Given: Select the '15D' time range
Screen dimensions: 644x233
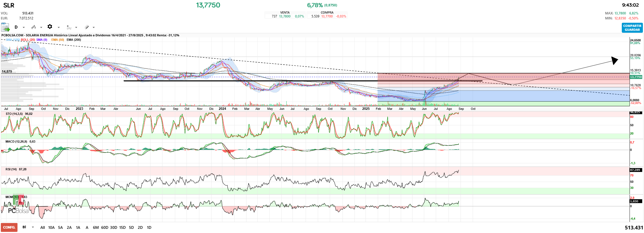Looking at the screenshot, I should 122,227.
